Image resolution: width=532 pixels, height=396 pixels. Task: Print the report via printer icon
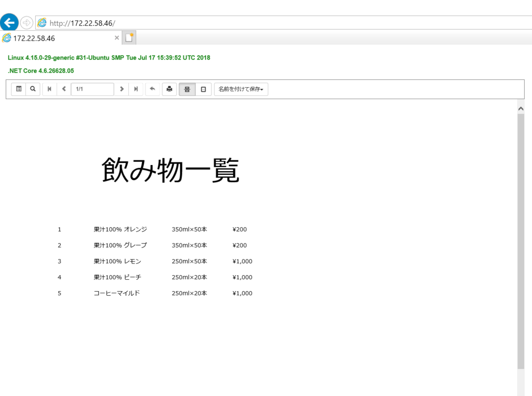pyautogui.click(x=169, y=89)
